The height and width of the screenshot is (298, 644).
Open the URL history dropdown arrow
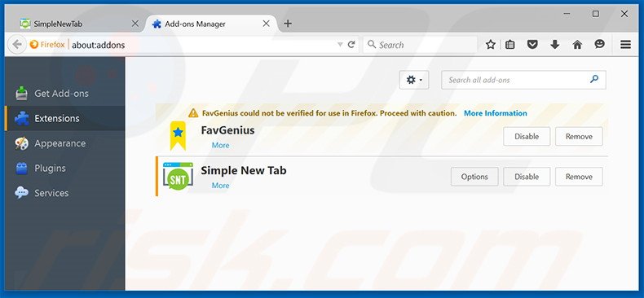tap(340, 44)
